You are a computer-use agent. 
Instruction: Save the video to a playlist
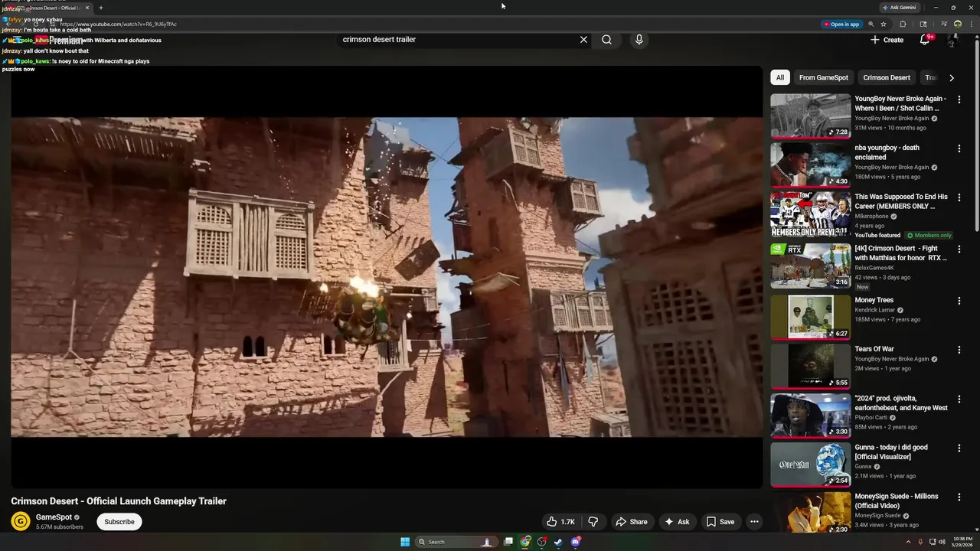[720, 522]
